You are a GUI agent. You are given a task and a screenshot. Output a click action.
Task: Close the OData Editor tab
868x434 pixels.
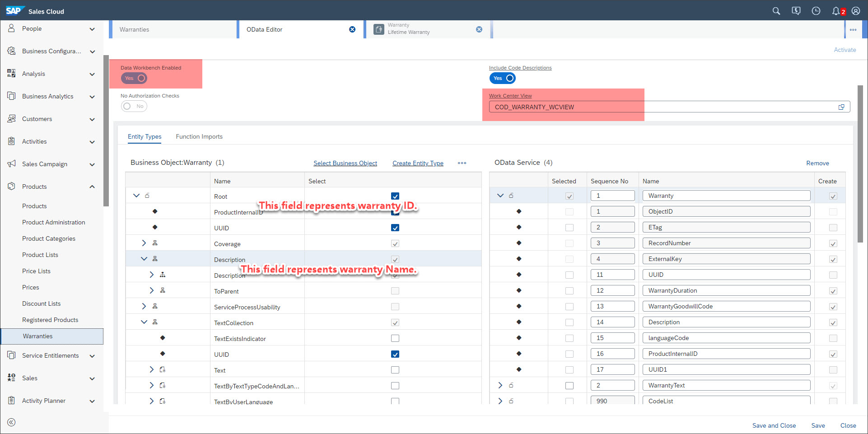coord(352,29)
